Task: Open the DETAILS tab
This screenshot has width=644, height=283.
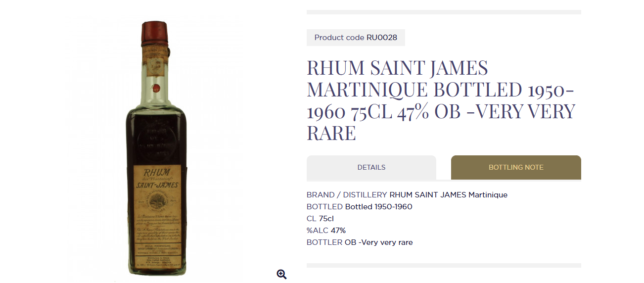Action: pos(371,167)
